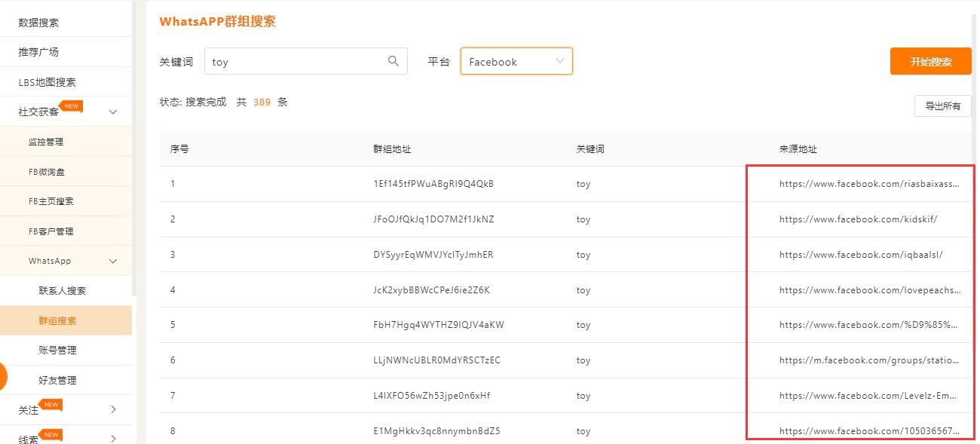Image resolution: width=980 pixels, height=444 pixels.
Task: Click the magnifier icon in keyword field
Action: point(393,61)
